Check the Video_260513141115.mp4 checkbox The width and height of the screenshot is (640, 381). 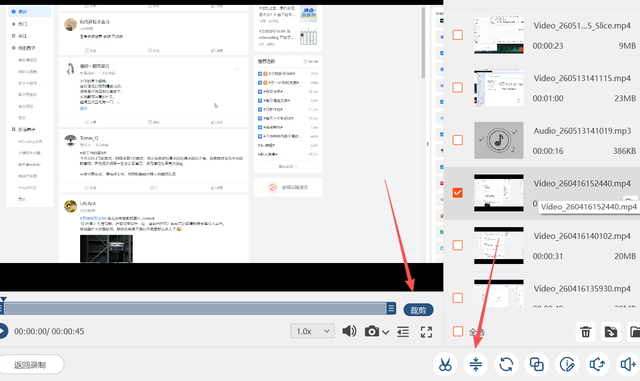tap(458, 87)
